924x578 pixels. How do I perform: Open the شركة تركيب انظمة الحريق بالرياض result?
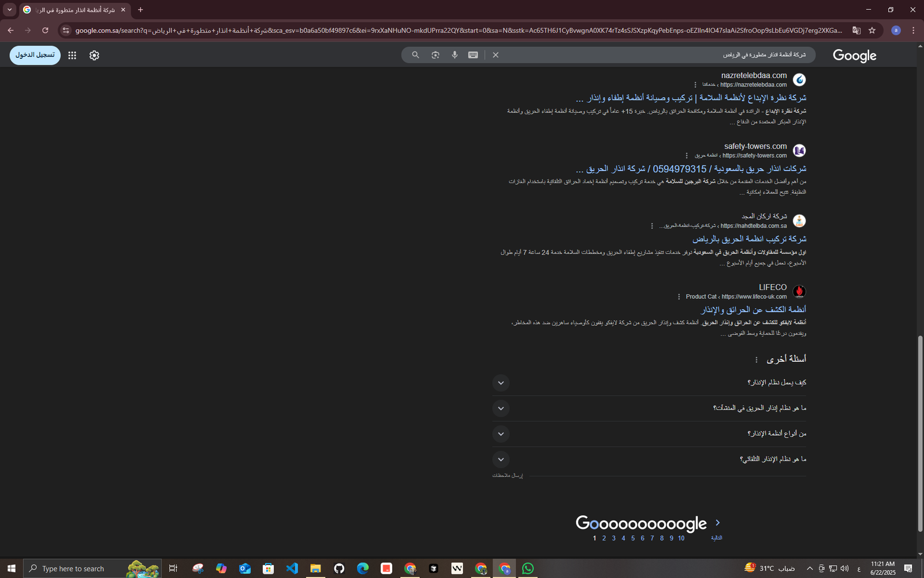pos(750,239)
